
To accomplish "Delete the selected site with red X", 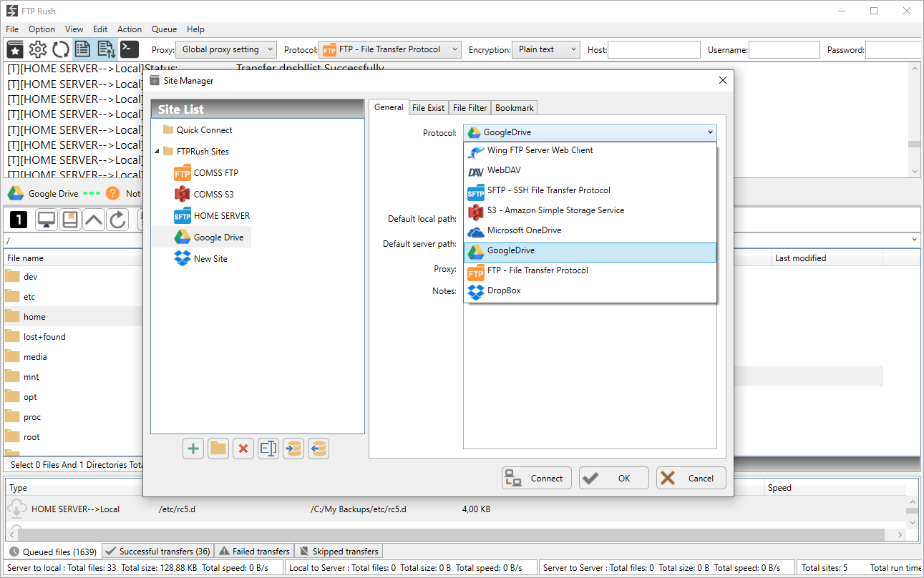I will 243,449.
